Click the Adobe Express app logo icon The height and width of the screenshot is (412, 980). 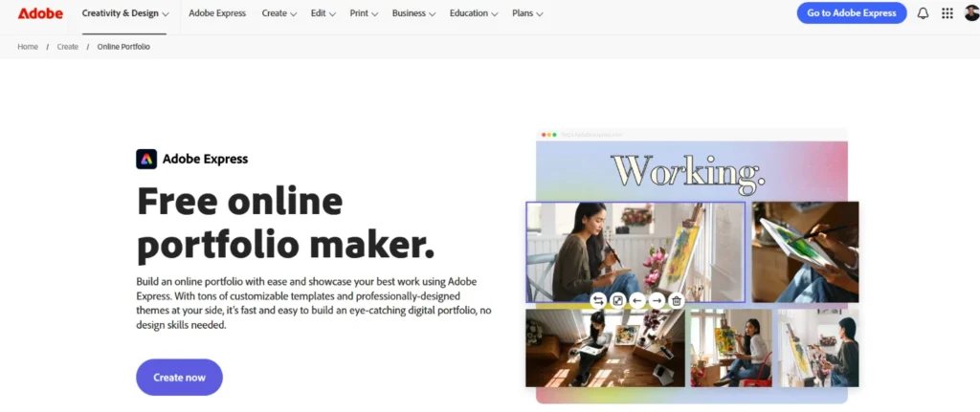[x=146, y=159]
